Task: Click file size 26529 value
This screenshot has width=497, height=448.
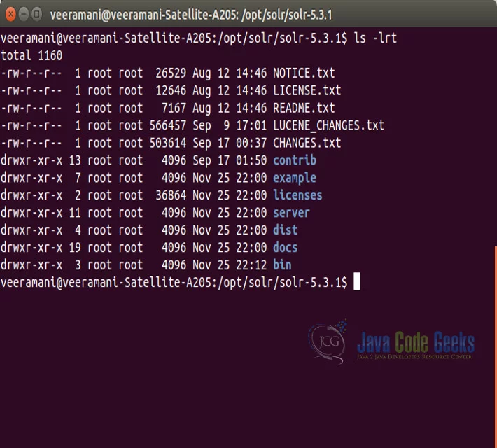Action: (171, 73)
